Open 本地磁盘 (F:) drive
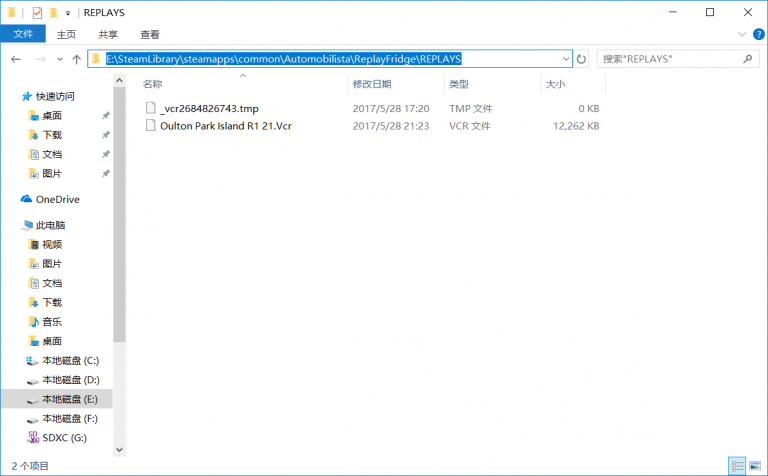 coord(70,419)
